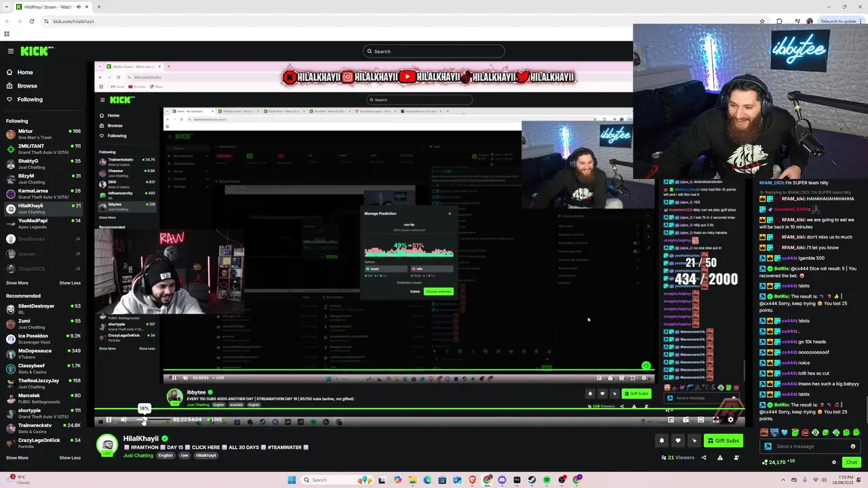The image size is (868, 488).
Task: Open browser extensions puzzle icon
Action: pos(778,21)
